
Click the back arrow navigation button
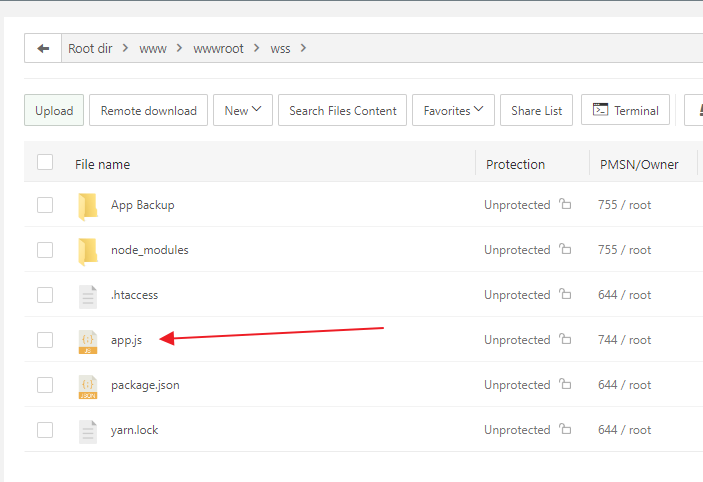[x=43, y=48]
